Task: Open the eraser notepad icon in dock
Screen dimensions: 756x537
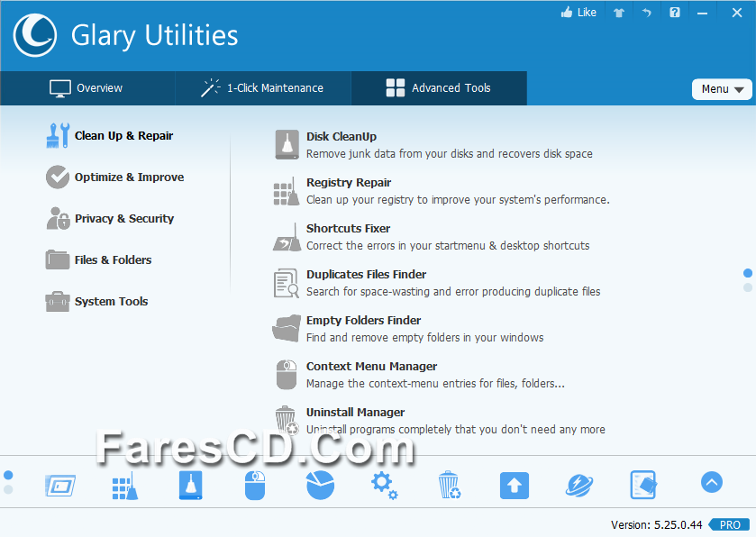Action: [643, 485]
